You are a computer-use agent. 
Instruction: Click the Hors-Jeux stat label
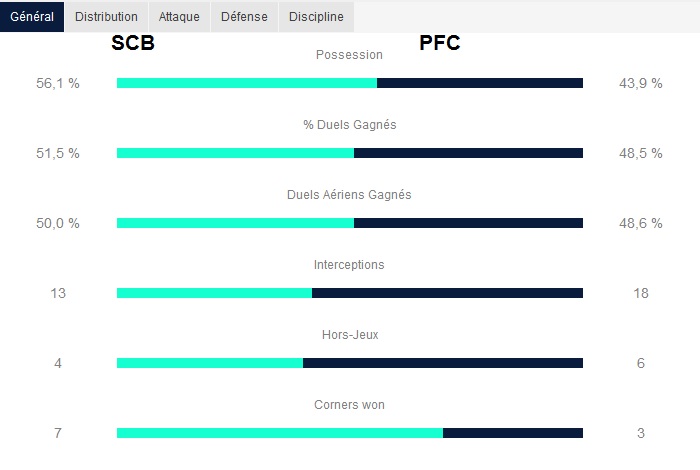349,335
